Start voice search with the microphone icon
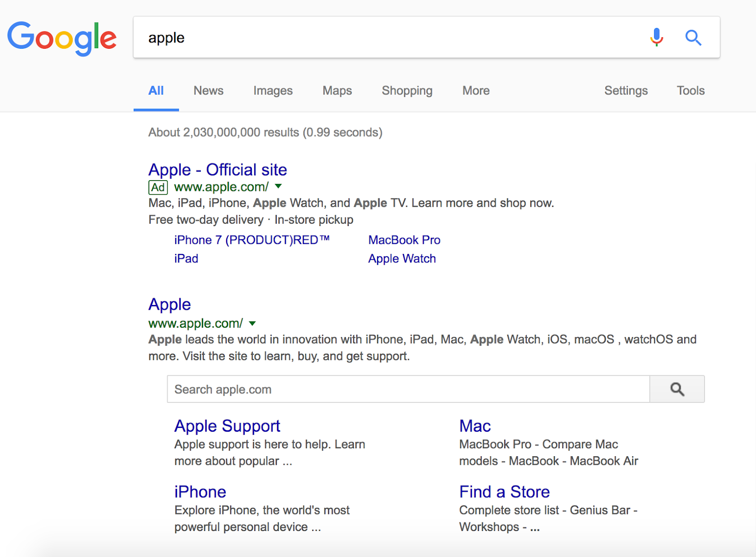The height and width of the screenshot is (557, 756). (656, 37)
